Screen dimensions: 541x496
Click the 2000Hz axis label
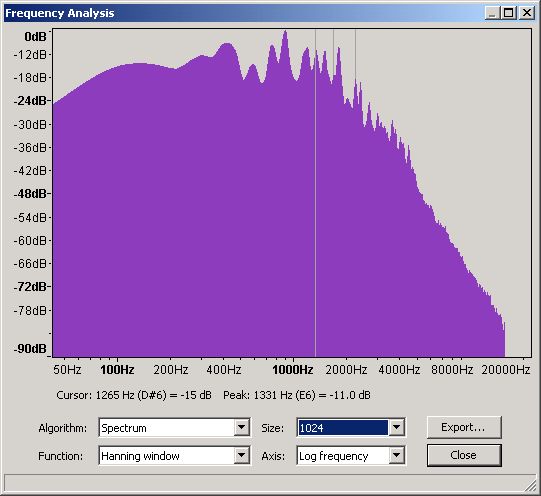[346, 370]
